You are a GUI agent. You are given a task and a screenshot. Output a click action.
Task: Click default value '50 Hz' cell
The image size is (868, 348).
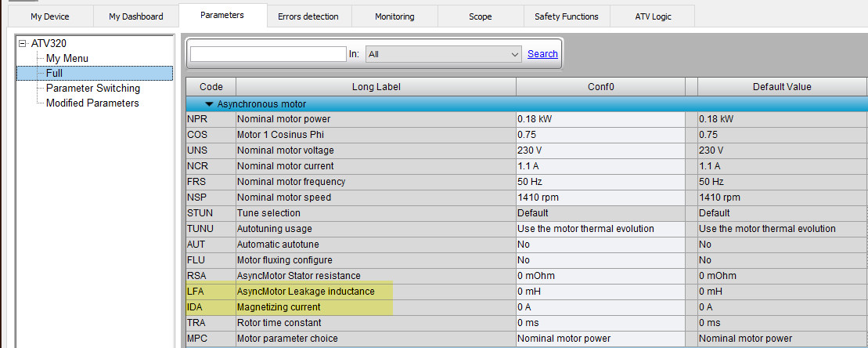(x=782, y=182)
